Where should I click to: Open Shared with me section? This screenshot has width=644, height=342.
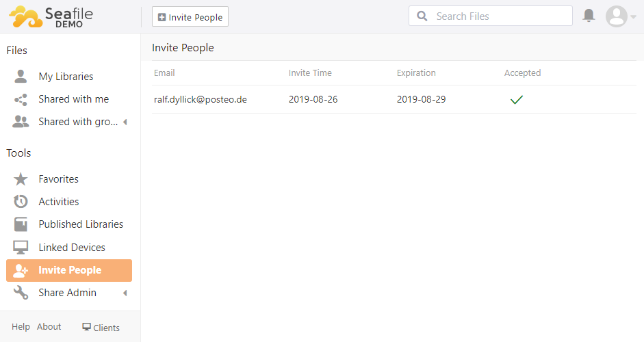(x=73, y=99)
